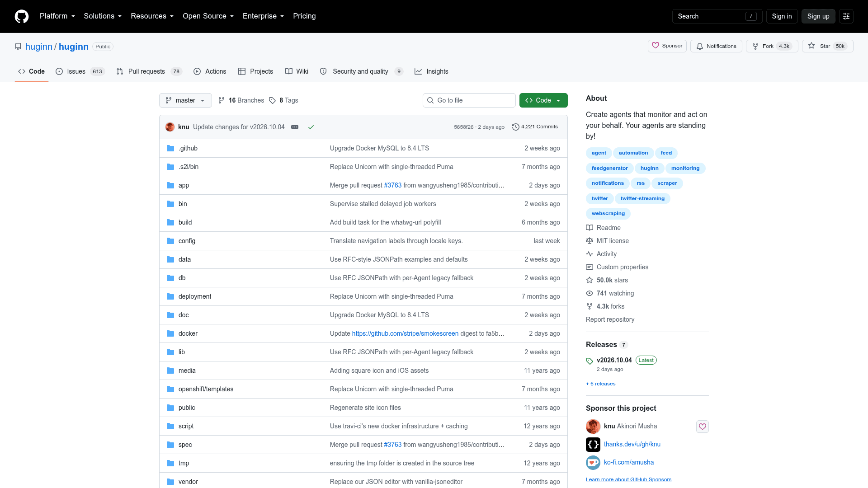Open Notifications with the bell button
868x488 pixels.
716,46
